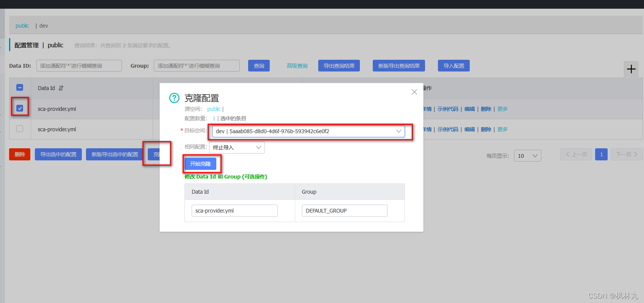Click 编辑 link in first row
The width and height of the screenshot is (644, 303).
click(x=470, y=109)
